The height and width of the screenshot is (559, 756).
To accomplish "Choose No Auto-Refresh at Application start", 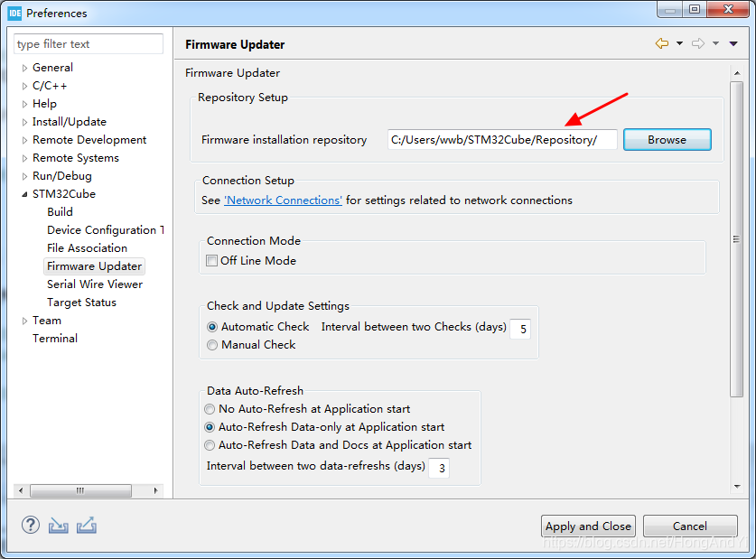I will [x=210, y=409].
